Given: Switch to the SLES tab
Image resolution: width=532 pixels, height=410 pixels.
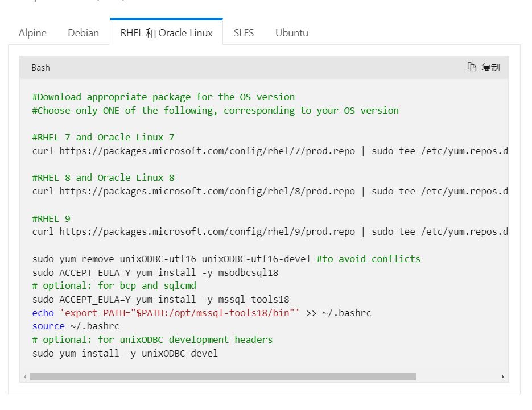Looking at the screenshot, I should tap(244, 33).
